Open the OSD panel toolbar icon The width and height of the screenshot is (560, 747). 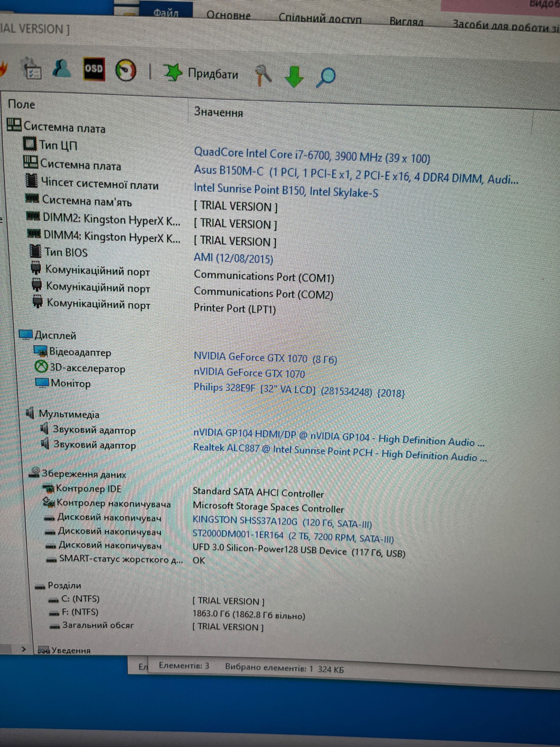point(94,69)
